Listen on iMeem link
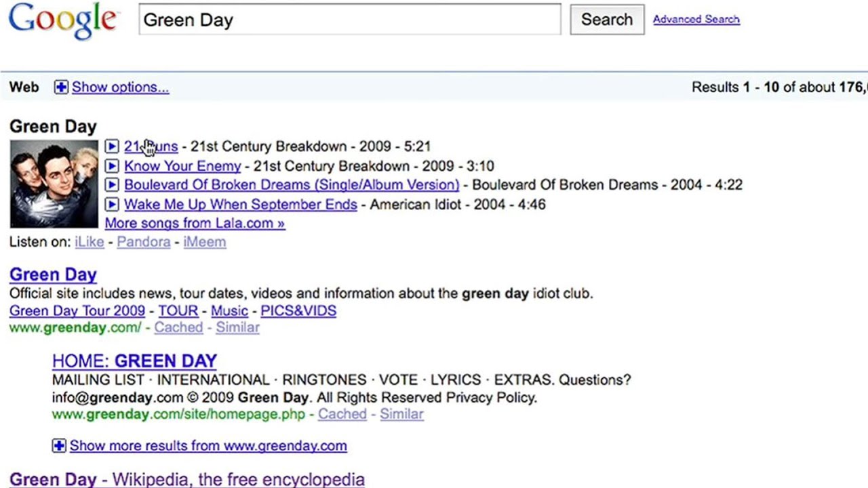 205,242
